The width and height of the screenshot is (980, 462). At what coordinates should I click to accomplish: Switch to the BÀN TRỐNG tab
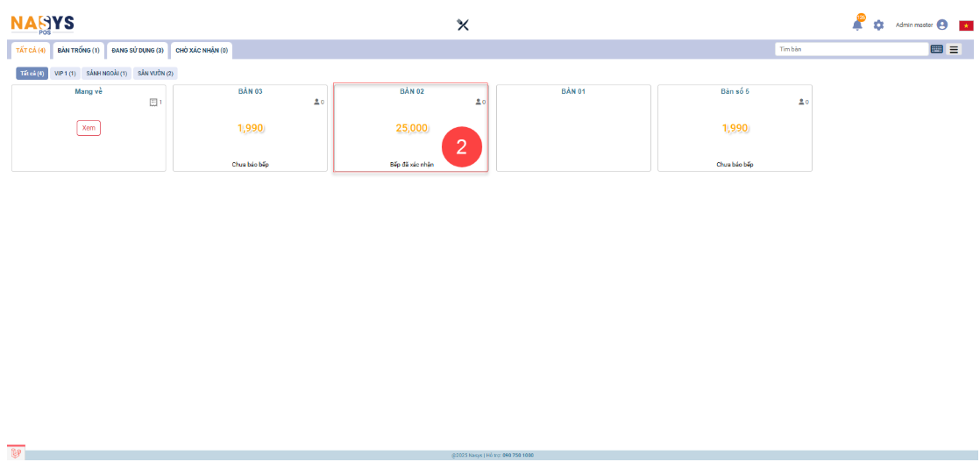pyautogui.click(x=78, y=50)
